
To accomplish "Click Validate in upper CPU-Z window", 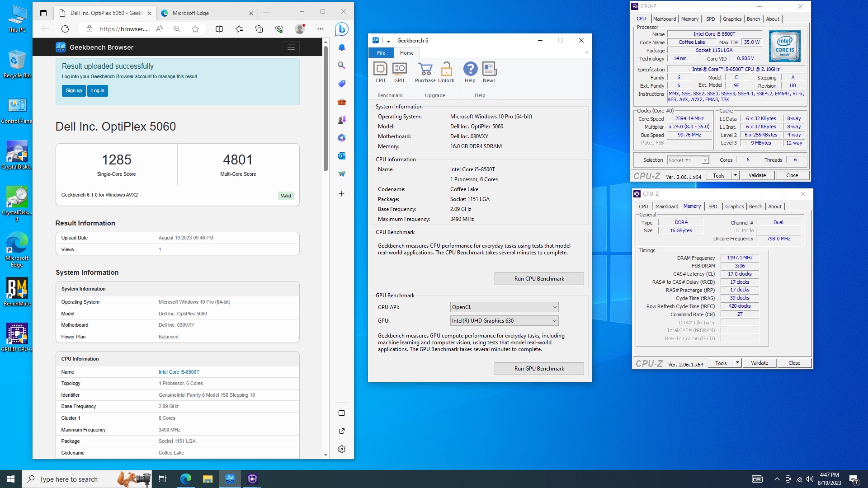I will point(757,175).
